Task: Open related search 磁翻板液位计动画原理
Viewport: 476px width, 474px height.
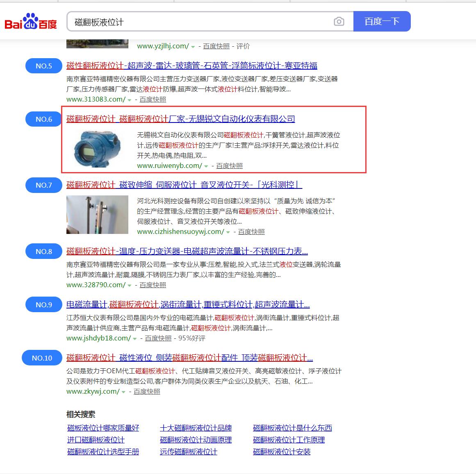Action: [x=196, y=440]
